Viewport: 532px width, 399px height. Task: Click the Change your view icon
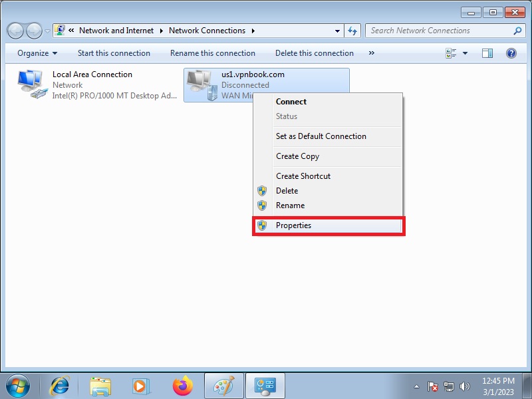(x=452, y=53)
